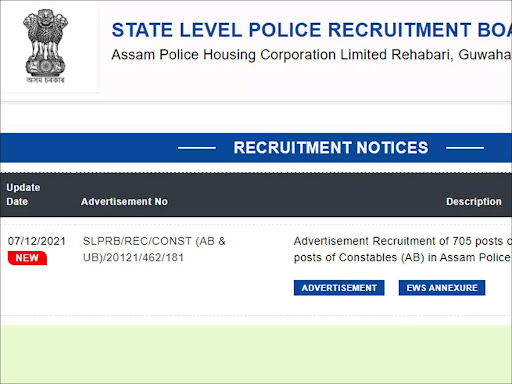Image resolution: width=512 pixels, height=384 pixels.
Task: Open the EWS ANNEXURE button
Action: [442, 288]
